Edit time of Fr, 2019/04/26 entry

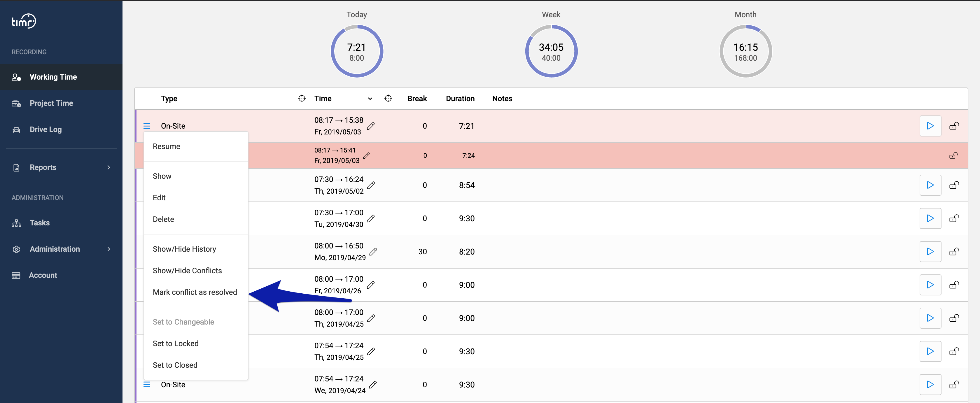click(x=371, y=285)
